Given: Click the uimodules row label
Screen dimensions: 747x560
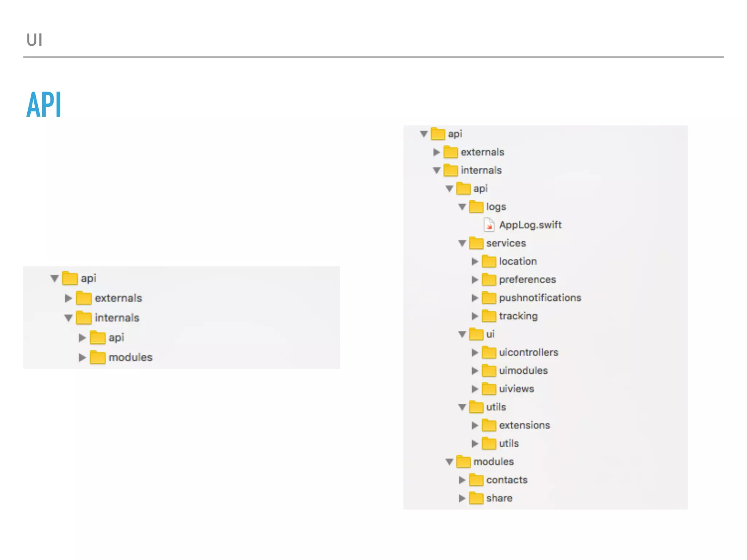Looking at the screenshot, I should click(523, 370).
